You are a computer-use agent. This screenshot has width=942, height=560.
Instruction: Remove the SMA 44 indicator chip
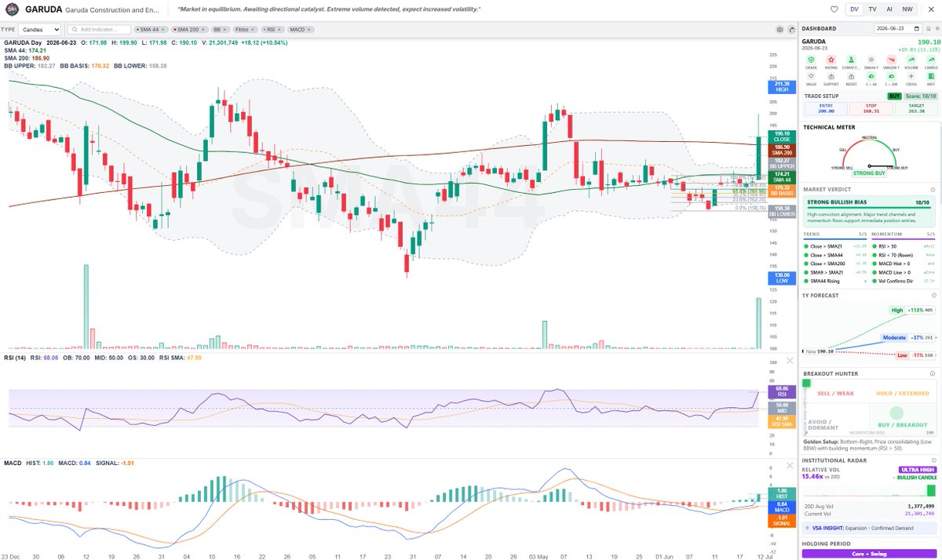[x=164, y=29]
